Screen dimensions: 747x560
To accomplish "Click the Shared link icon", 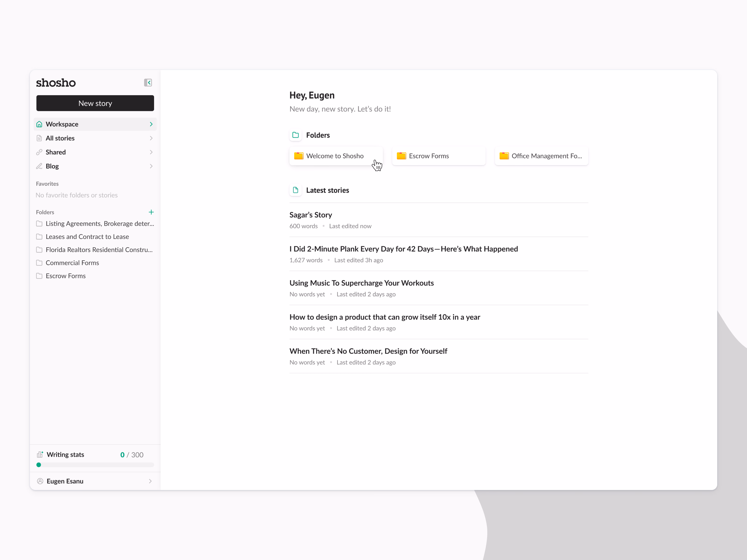I will click(x=39, y=152).
